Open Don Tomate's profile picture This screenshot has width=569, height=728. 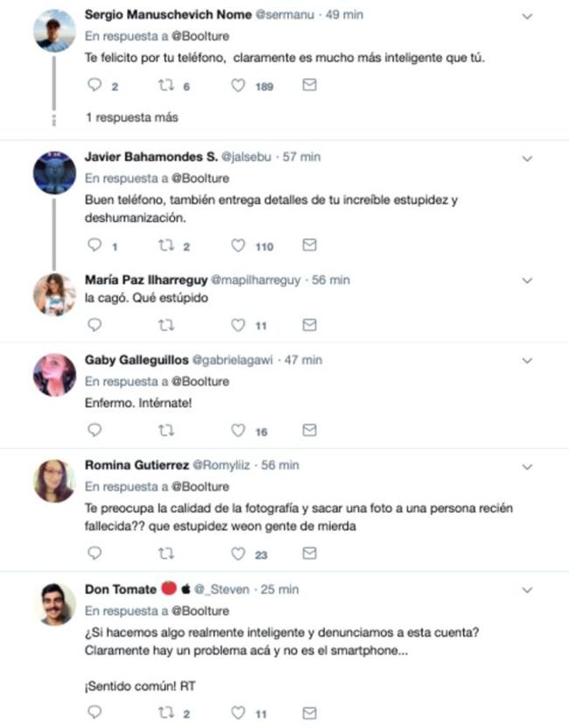(x=54, y=604)
